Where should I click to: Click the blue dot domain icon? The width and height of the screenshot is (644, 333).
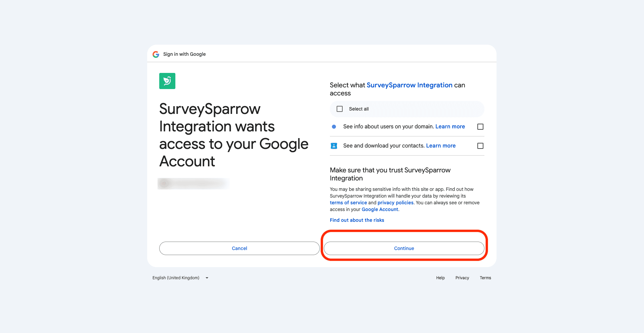[x=334, y=127]
